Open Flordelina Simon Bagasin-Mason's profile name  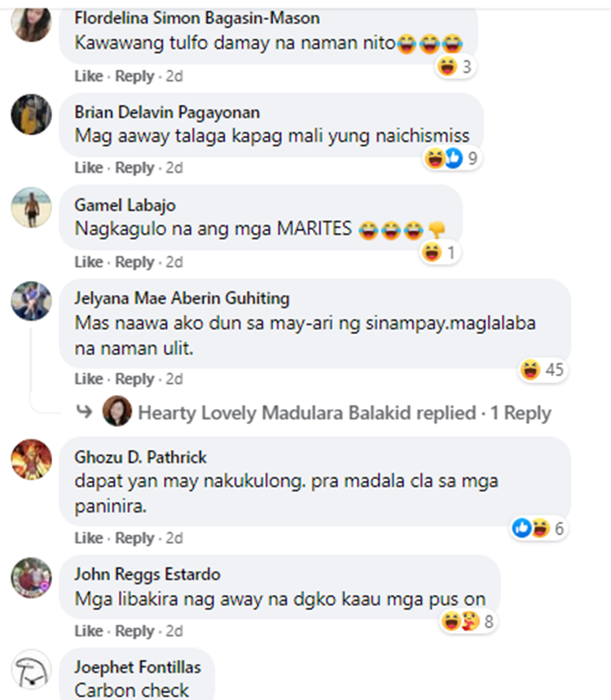pos(197,18)
